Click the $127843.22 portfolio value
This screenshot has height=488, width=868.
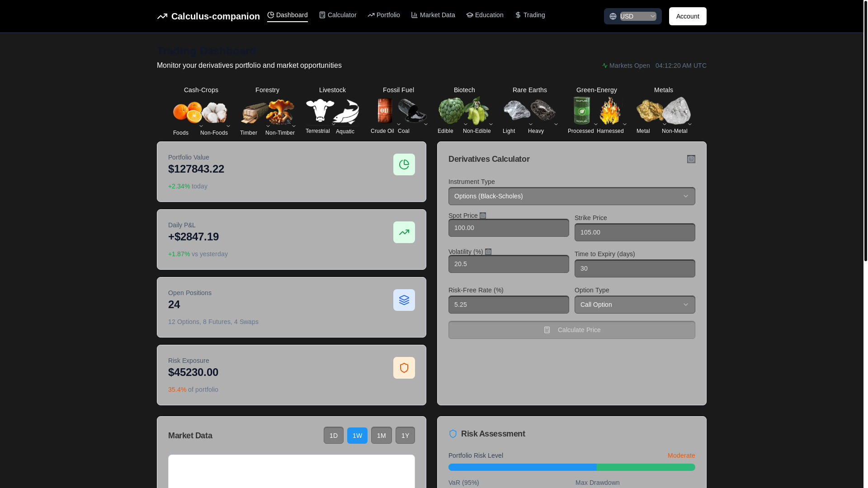[196, 169]
